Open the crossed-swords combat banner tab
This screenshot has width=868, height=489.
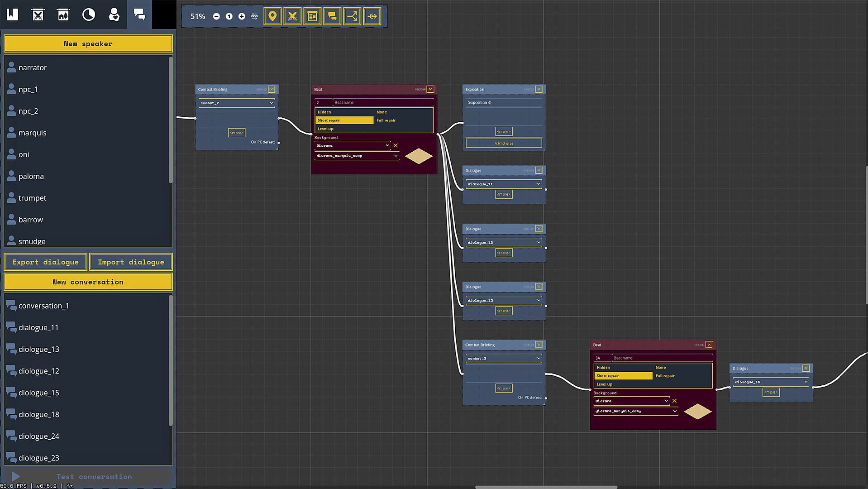(38, 14)
